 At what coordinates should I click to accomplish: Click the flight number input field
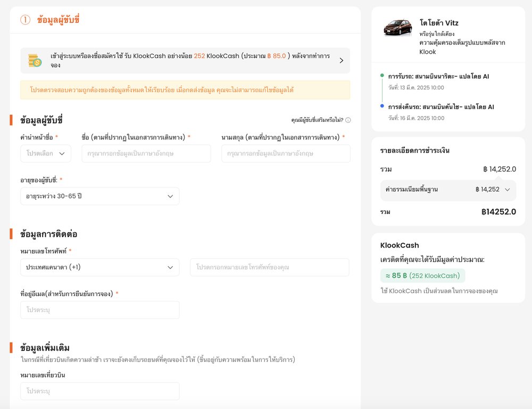click(99, 391)
